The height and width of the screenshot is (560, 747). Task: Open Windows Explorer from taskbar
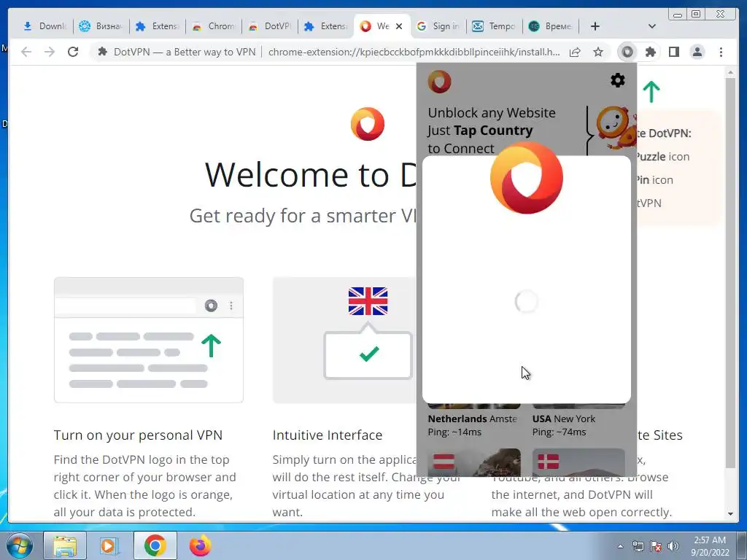(65, 545)
